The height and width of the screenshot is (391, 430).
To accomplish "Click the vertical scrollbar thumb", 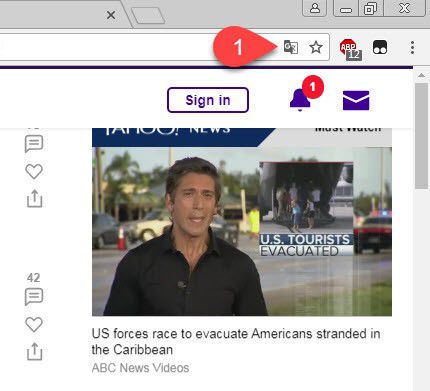I will [421, 136].
